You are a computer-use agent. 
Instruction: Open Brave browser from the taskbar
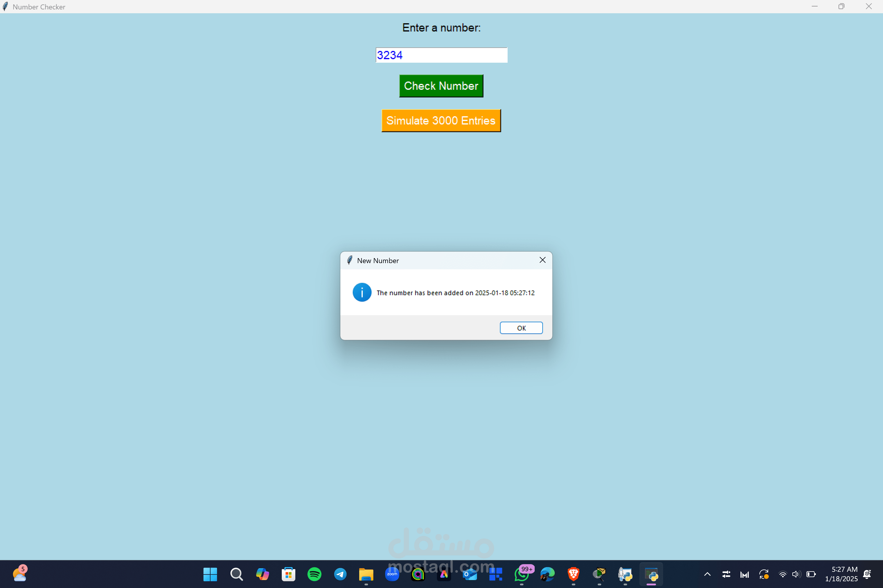(573, 574)
